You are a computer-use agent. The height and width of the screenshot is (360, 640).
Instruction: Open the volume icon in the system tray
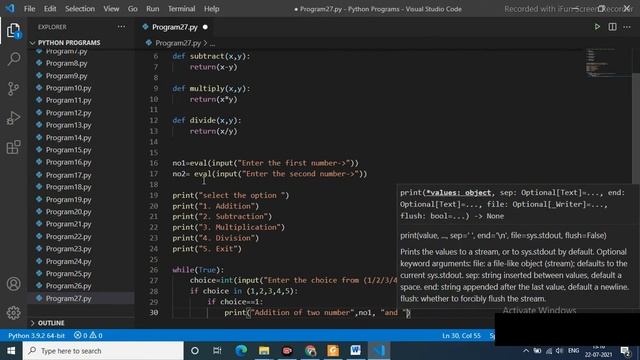click(559, 351)
